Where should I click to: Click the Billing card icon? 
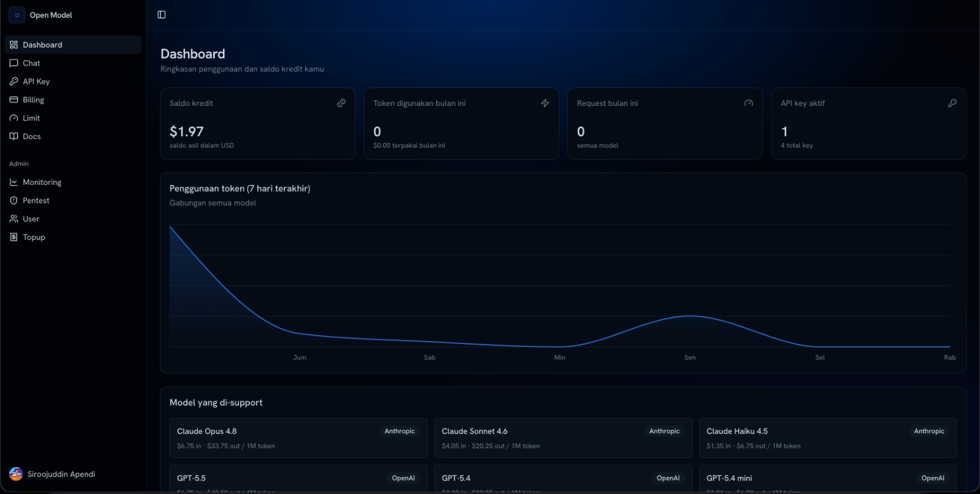point(13,100)
